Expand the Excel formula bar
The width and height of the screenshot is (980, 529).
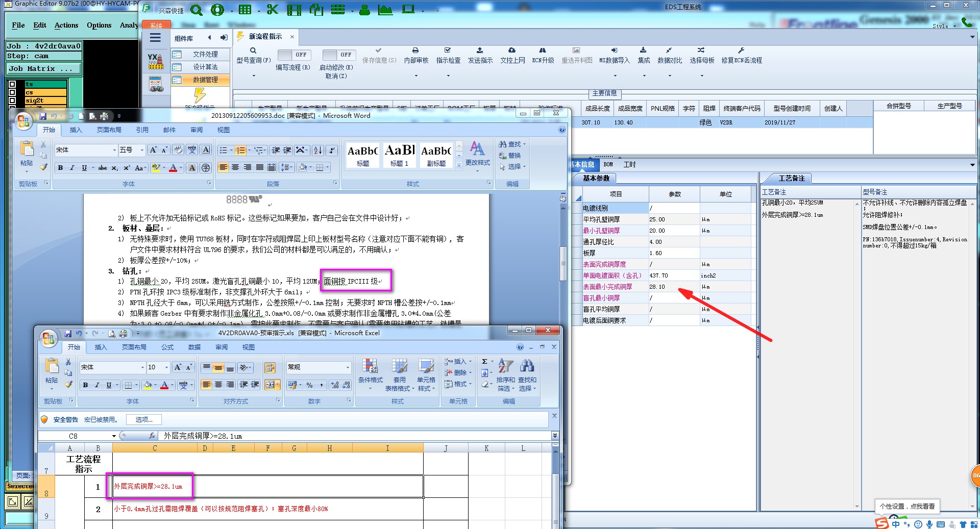(x=555, y=436)
